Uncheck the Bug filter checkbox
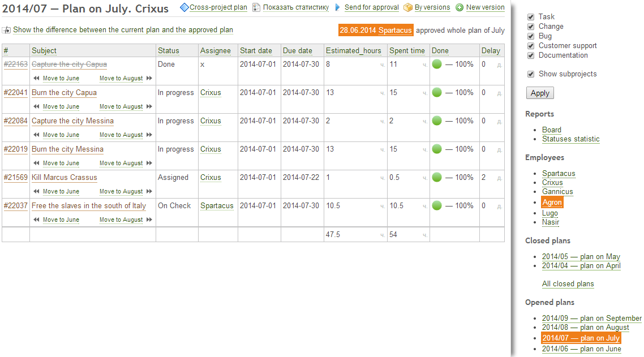 coord(530,36)
